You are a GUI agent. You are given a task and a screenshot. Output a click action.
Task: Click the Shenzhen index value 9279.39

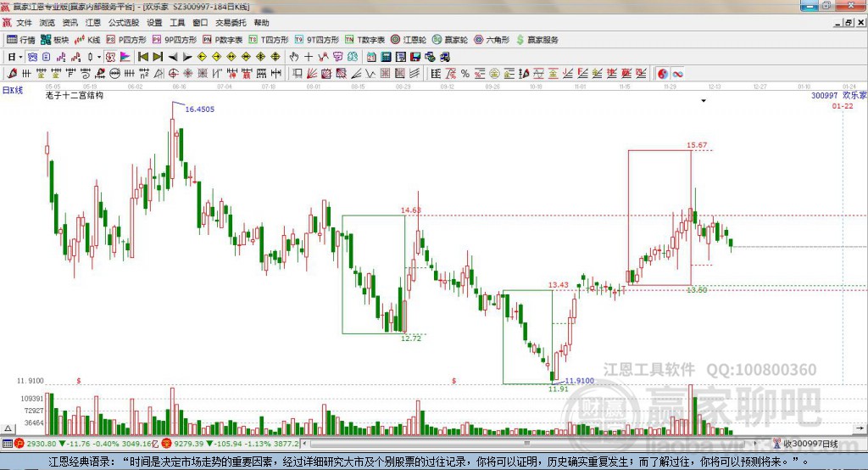coord(189,444)
